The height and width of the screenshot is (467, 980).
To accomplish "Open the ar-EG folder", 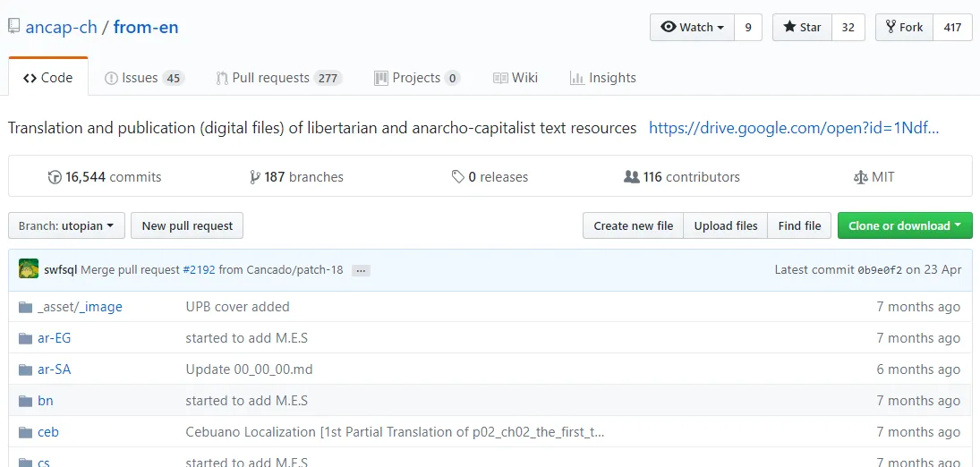I will [55, 337].
